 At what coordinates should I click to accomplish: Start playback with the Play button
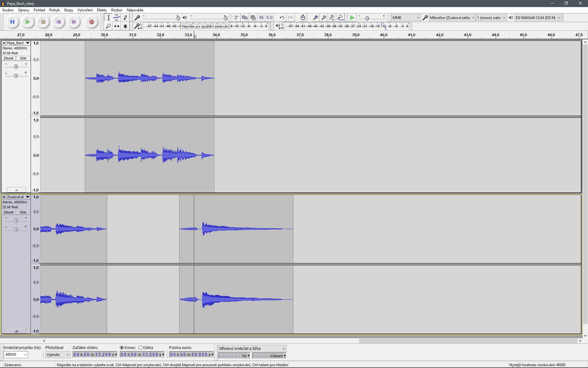[28, 22]
